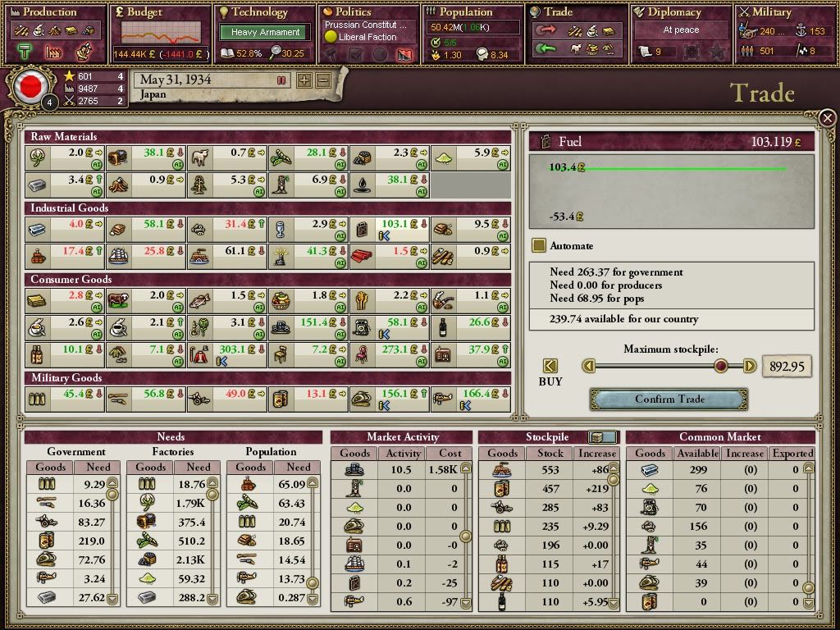840x630 pixels.
Task: Sort Common Market by Available column
Action: [x=697, y=453]
